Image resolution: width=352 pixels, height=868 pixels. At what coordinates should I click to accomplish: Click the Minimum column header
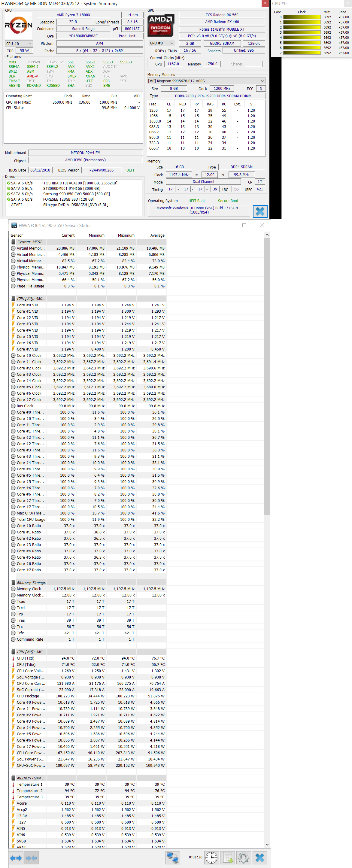(x=91, y=235)
